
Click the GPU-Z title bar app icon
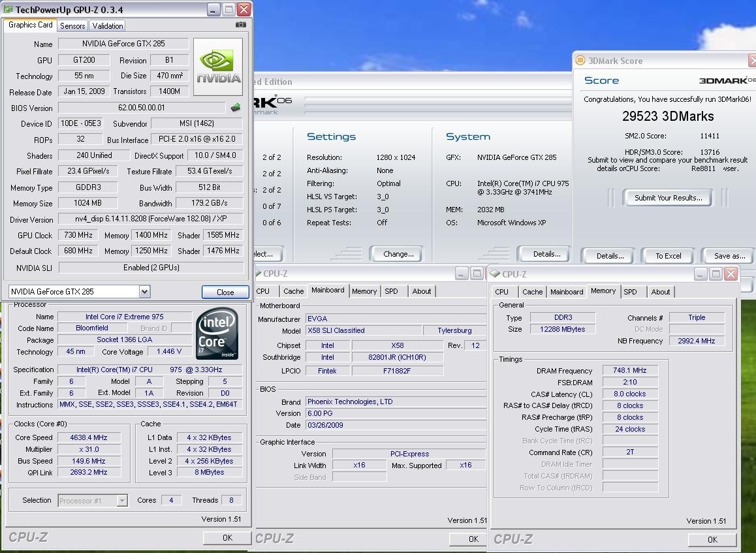(8, 9)
